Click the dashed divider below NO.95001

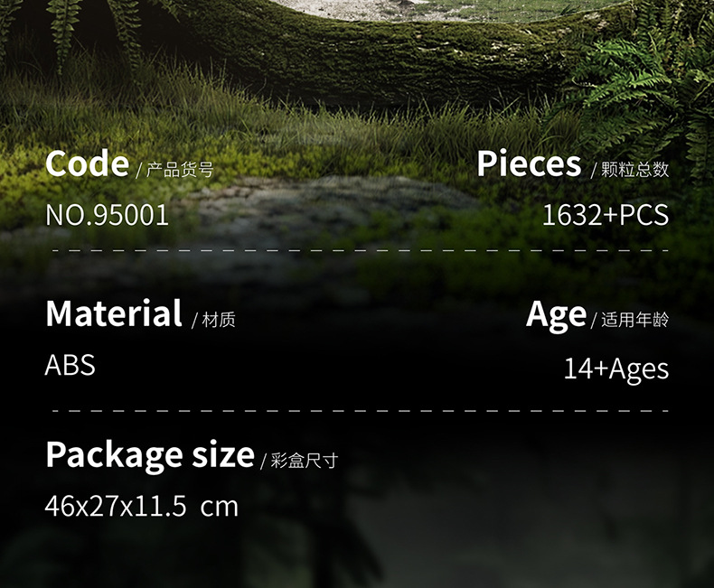(x=360, y=249)
